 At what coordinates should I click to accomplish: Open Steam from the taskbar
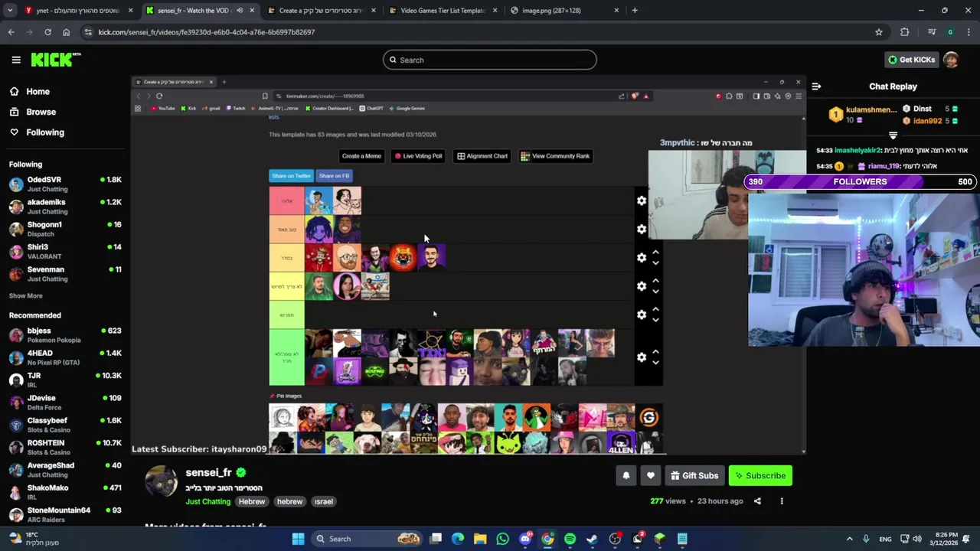click(592, 539)
